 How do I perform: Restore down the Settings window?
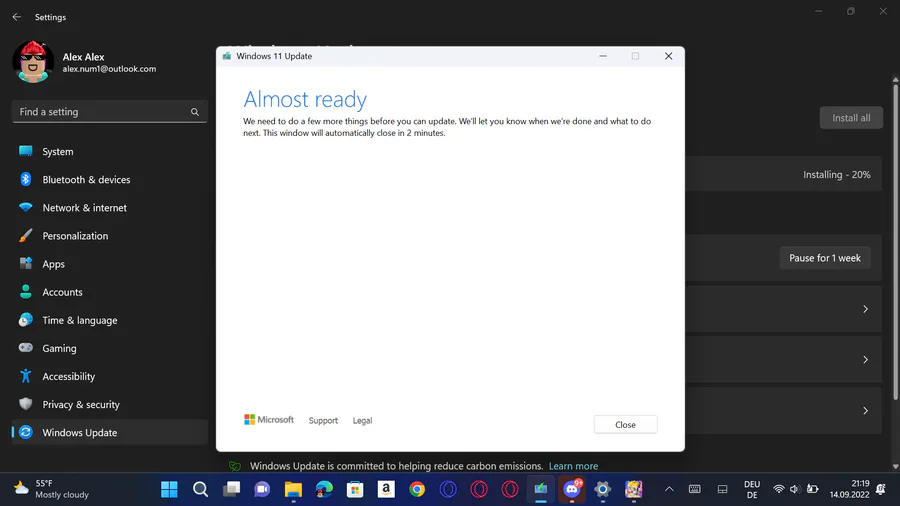pyautogui.click(x=851, y=11)
